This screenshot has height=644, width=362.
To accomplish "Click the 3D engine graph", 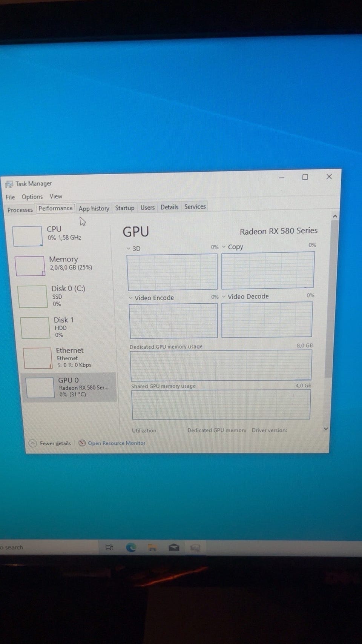I will (x=172, y=272).
